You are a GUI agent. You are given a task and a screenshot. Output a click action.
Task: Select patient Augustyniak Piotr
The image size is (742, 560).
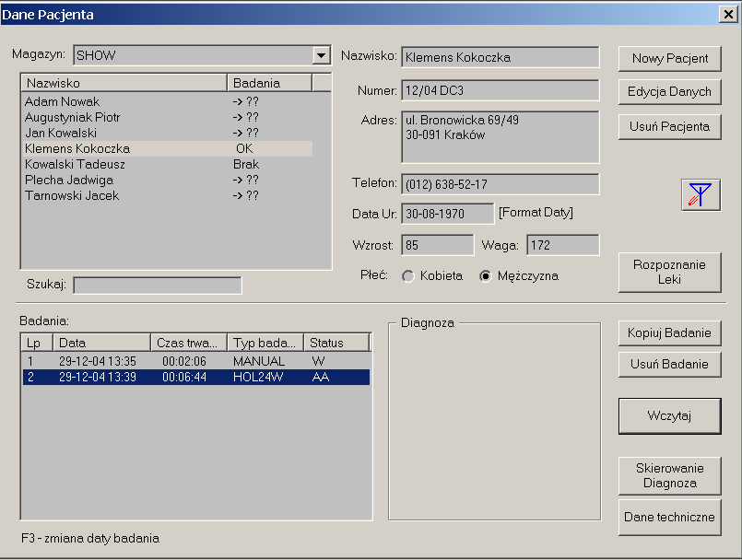point(168,117)
